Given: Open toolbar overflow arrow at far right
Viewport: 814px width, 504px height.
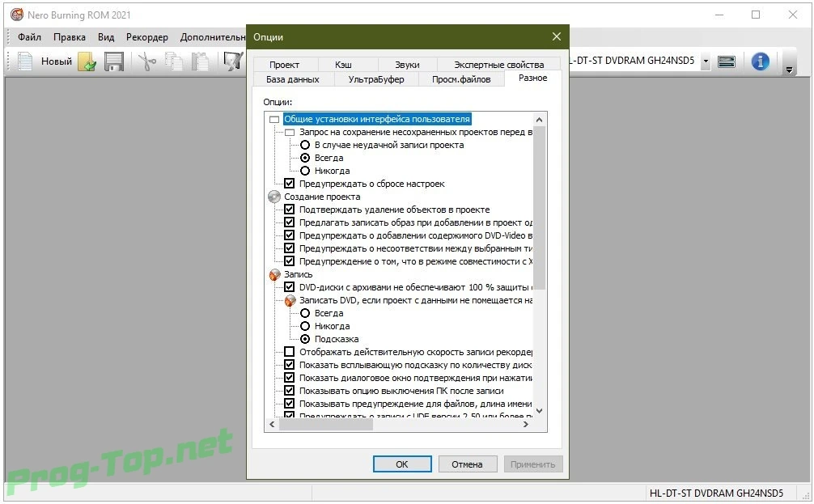Looking at the screenshot, I should (789, 70).
